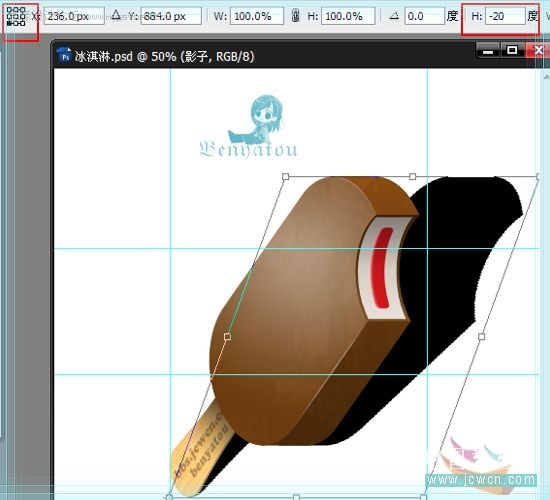550x500 pixels.
Task: Click the top-middle transform handle
Action: tap(413, 176)
